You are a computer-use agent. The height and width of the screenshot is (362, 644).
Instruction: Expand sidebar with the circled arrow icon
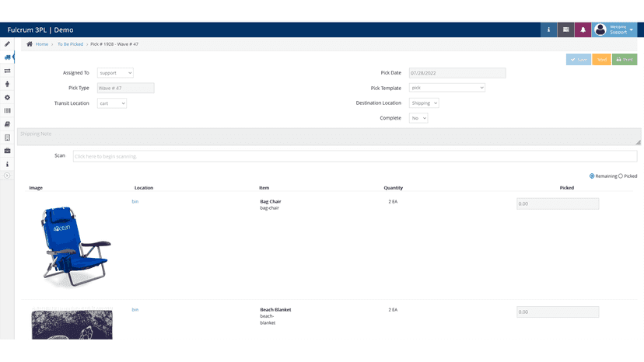click(x=7, y=176)
